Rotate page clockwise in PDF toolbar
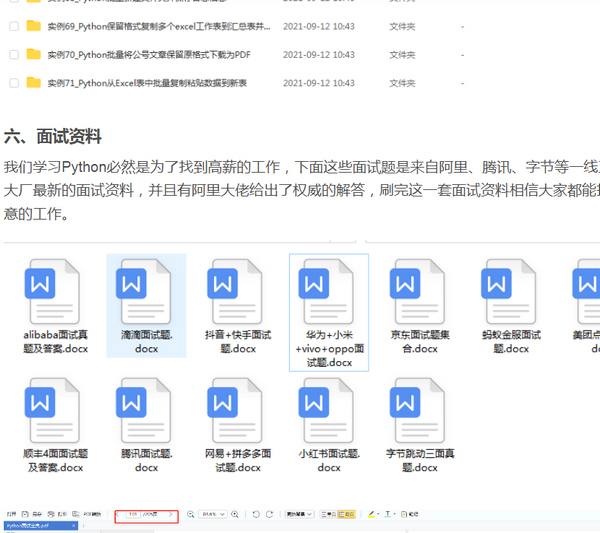The height and width of the screenshot is (533, 600). click(x=269, y=514)
